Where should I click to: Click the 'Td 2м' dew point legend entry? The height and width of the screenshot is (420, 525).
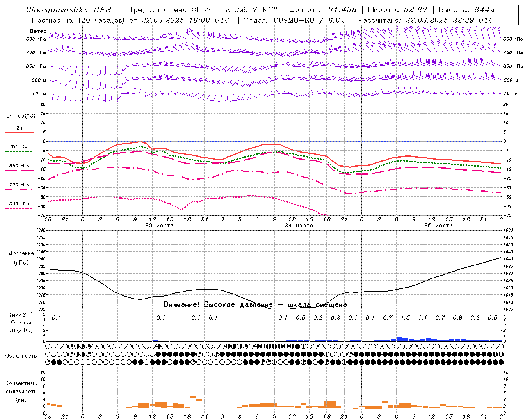point(19,147)
